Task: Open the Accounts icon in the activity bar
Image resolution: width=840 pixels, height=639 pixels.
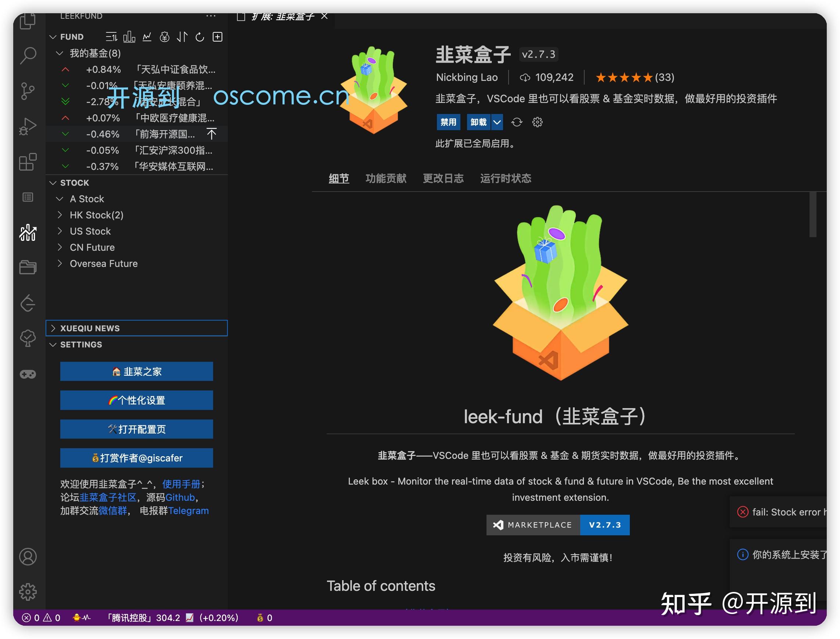Action: (x=28, y=557)
